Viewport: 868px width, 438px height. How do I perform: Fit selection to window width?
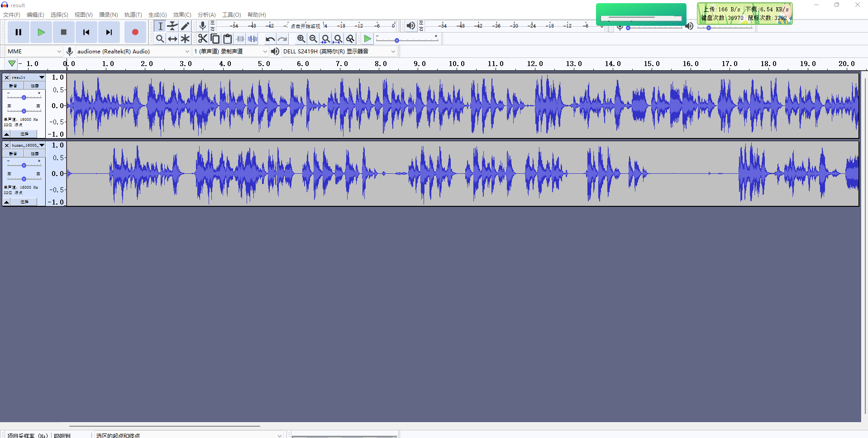325,39
